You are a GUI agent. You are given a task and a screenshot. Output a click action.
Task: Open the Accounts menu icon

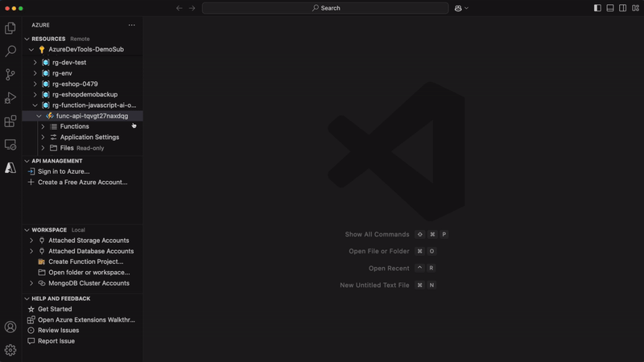click(10, 327)
